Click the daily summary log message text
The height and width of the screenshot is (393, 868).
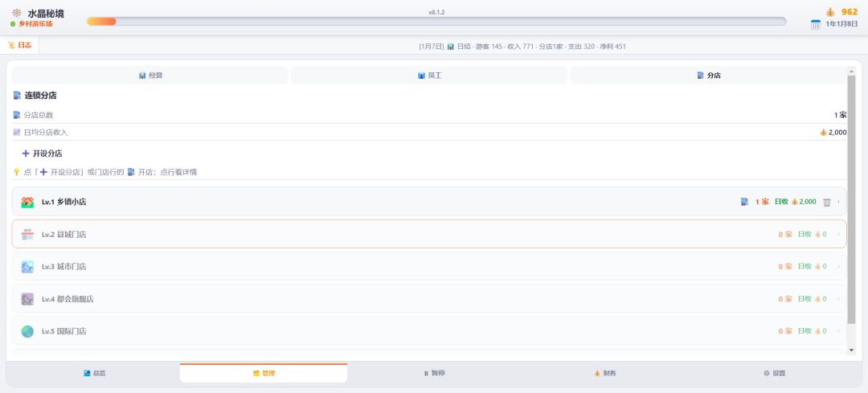click(x=522, y=47)
